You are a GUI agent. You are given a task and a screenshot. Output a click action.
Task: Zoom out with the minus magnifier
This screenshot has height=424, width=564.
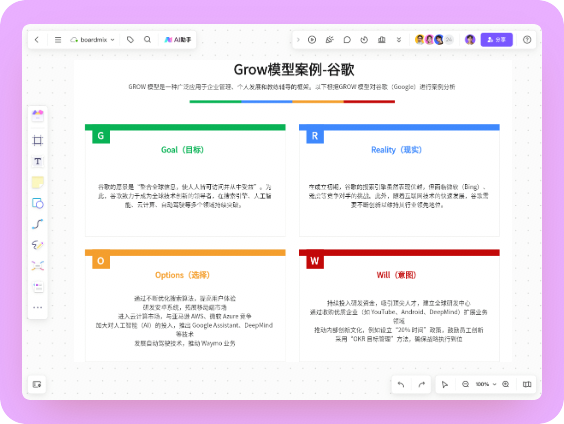465,384
